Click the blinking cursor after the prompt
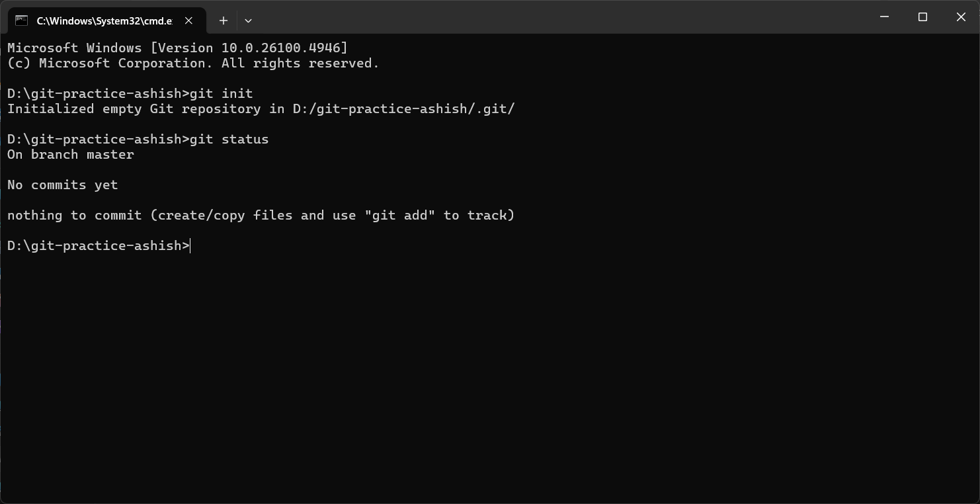 190,245
